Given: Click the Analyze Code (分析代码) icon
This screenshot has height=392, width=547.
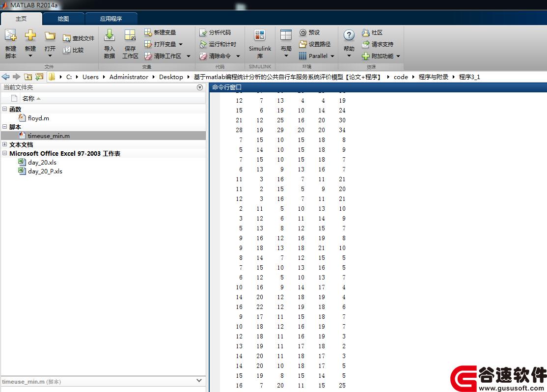Looking at the screenshot, I should 203,32.
